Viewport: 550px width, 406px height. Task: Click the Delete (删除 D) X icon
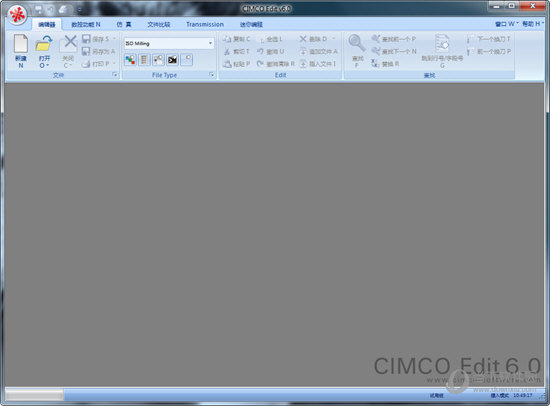303,39
